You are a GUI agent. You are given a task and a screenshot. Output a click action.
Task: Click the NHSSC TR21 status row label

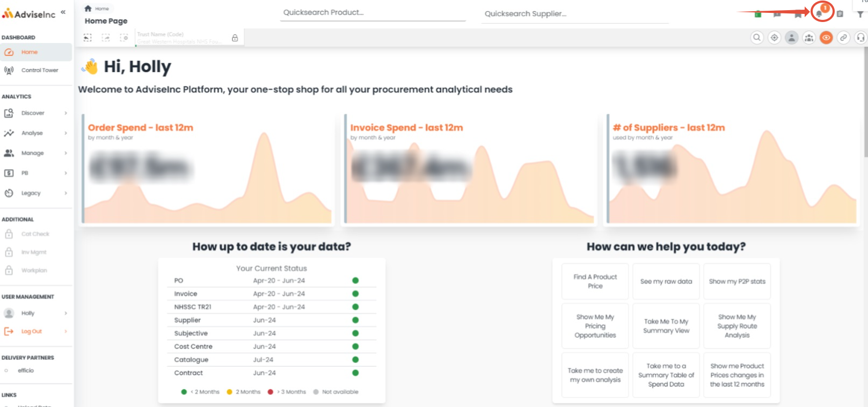(193, 307)
